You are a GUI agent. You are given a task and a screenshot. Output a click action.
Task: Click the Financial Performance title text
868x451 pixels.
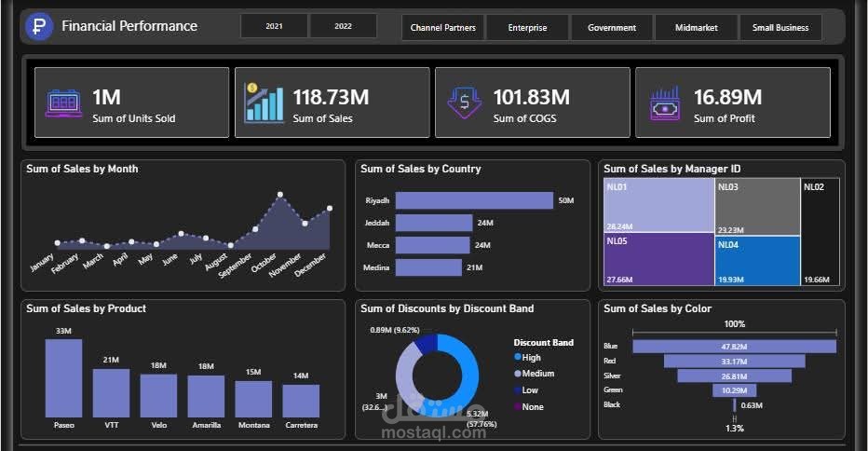pos(129,26)
